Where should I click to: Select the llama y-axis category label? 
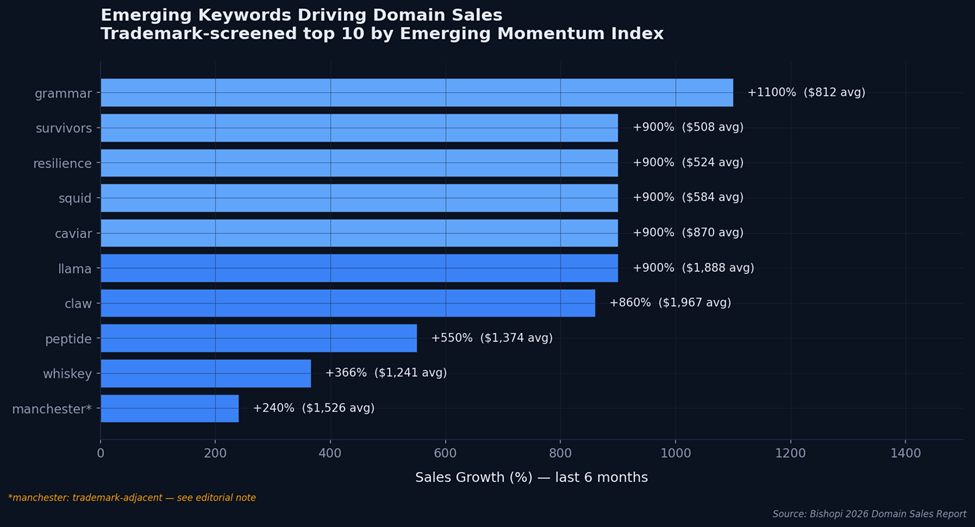click(73, 269)
